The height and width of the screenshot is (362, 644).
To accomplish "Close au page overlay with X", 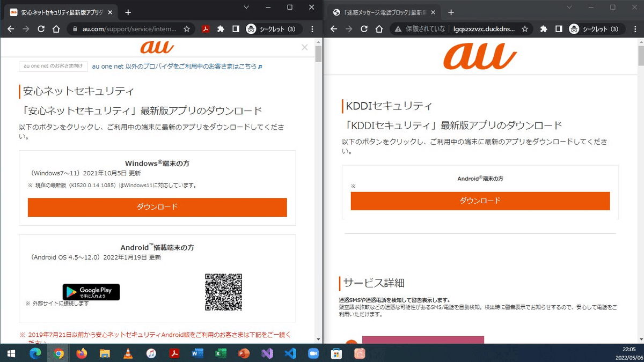I will click(305, 47).
